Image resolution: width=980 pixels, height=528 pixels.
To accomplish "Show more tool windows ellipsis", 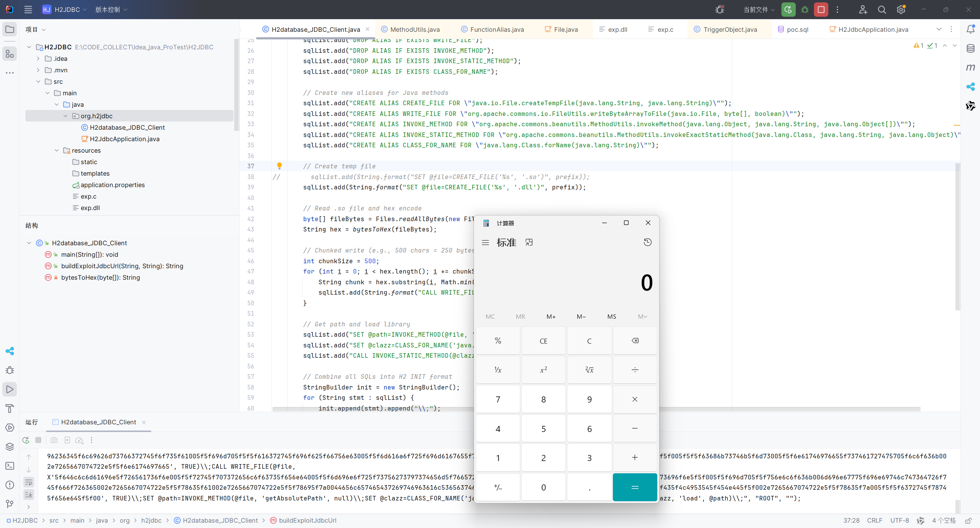I will 10,73.
